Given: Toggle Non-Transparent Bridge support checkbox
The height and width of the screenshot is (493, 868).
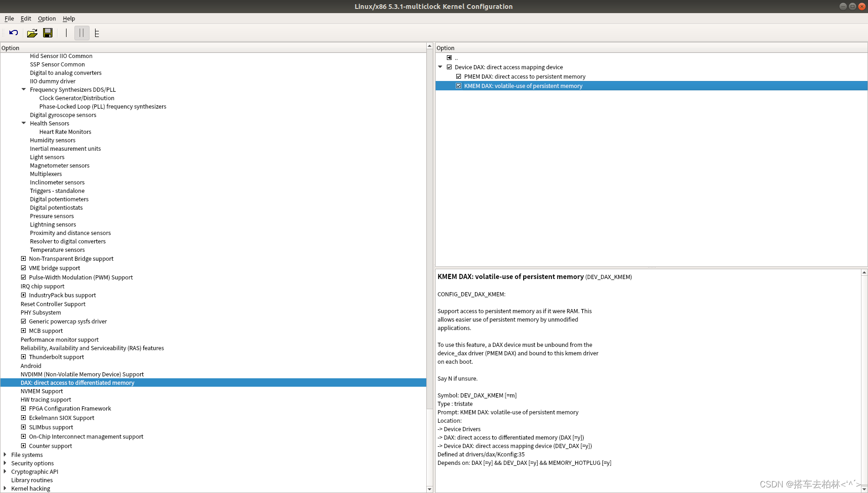Looking at the screenshot, I should [x=23, y=258].
